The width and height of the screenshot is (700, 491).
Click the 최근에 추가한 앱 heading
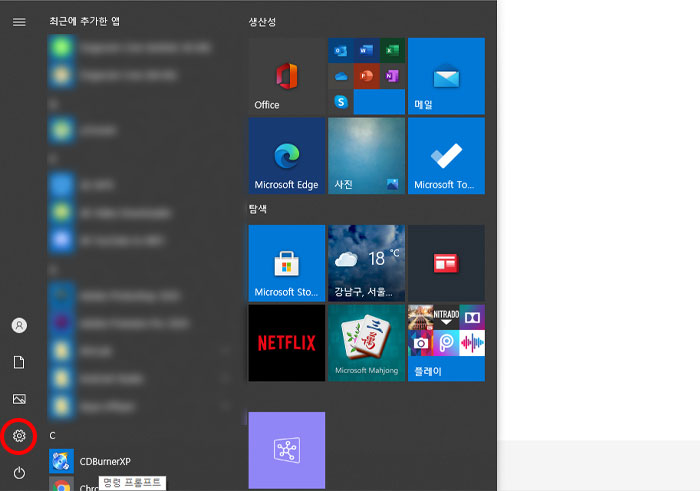(84, 21)
